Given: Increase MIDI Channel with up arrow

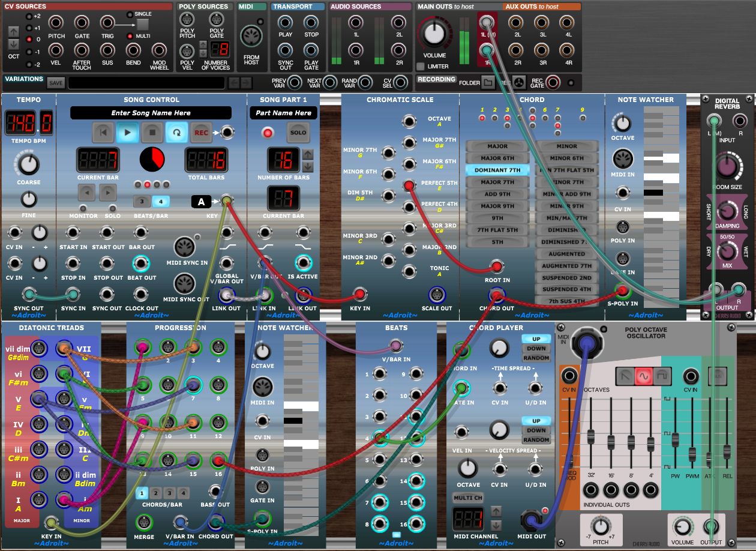Looking at the screenshot, I should [496, 511].
